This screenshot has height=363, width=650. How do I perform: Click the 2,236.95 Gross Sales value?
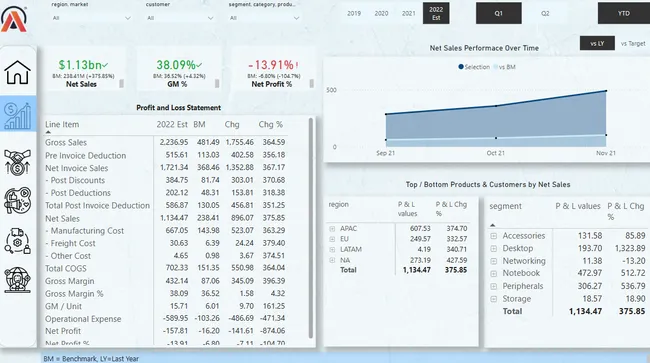(174, 142)
